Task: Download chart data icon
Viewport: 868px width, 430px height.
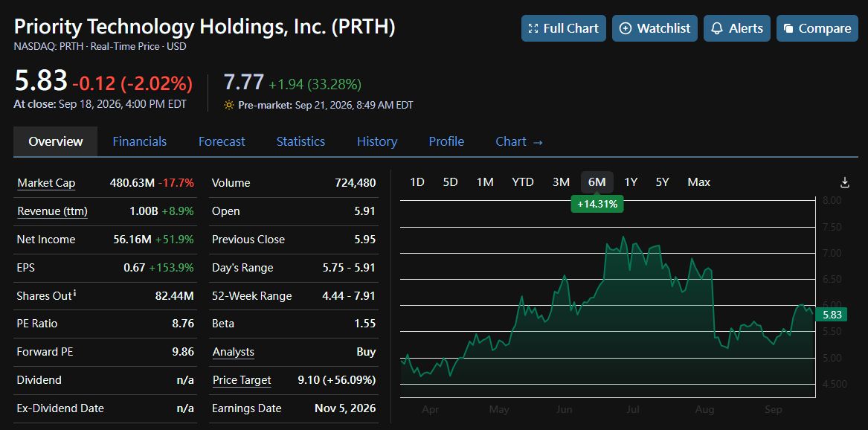Action: [x=844, y=182]
